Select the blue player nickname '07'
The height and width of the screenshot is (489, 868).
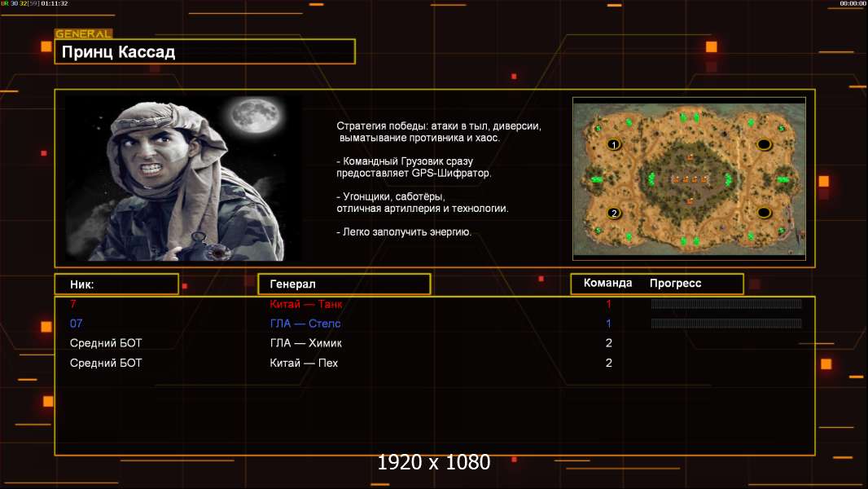[x=77, y=324]
